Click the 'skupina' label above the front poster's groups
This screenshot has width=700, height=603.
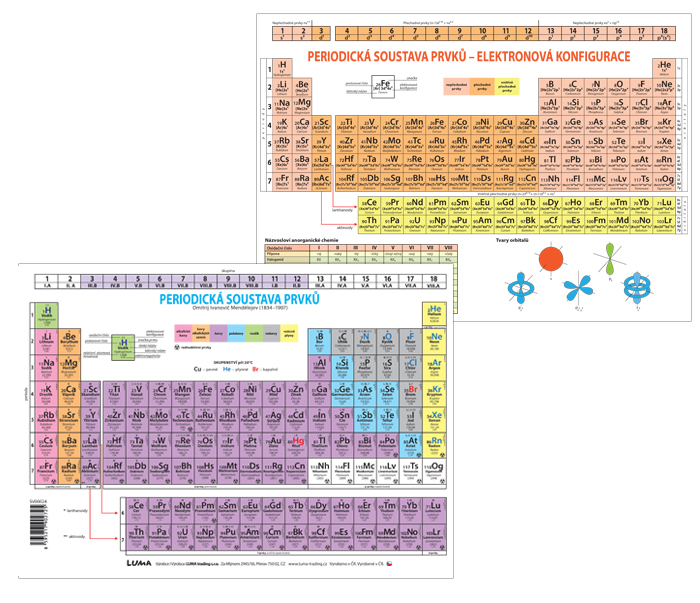[228, 270]
